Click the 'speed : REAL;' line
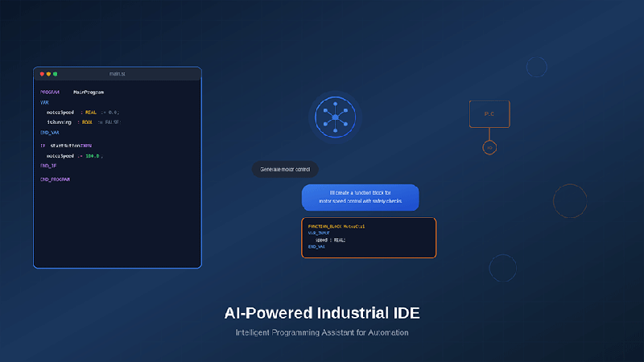 [330, 240]
